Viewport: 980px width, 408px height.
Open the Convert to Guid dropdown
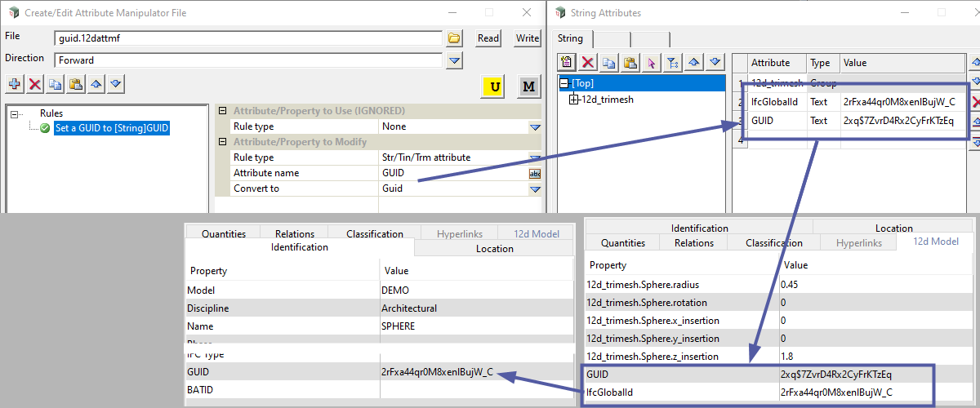tap(535, 188)
